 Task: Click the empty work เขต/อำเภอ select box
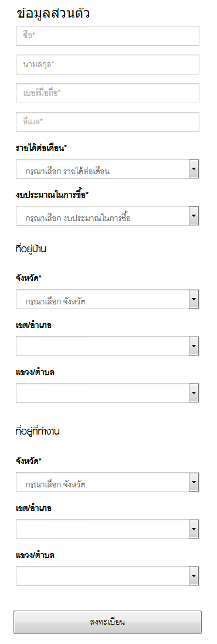click(x=108, y=528)
